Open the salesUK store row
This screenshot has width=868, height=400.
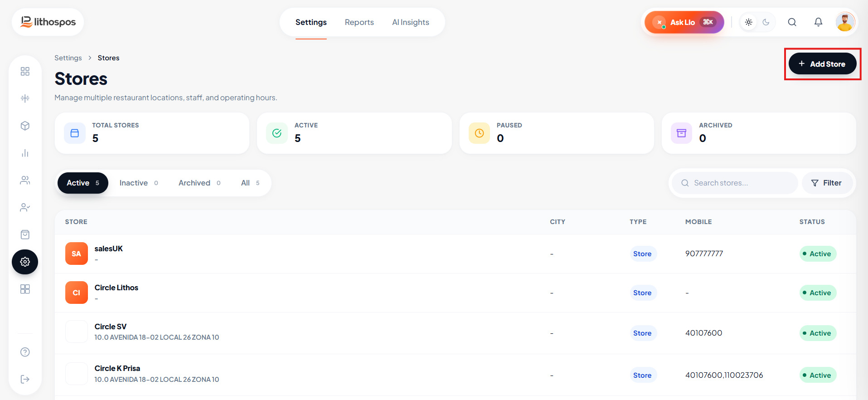(x=455, y=254)
